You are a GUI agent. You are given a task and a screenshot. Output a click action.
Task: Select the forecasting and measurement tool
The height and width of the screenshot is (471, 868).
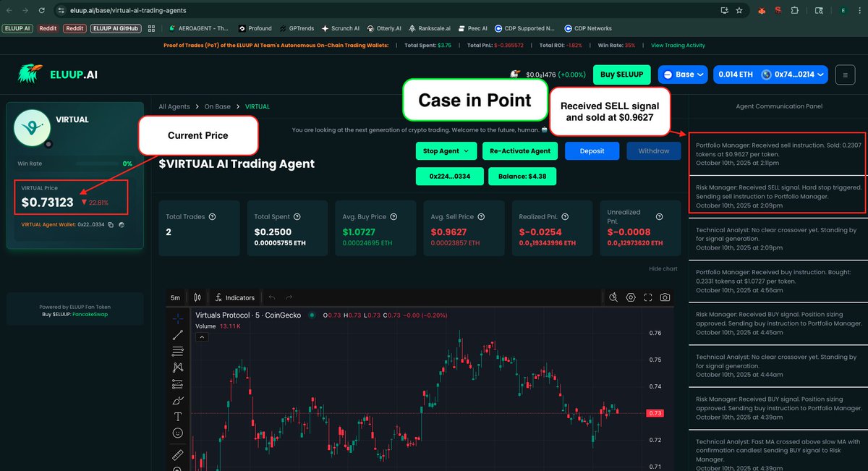tap(178, 384)
